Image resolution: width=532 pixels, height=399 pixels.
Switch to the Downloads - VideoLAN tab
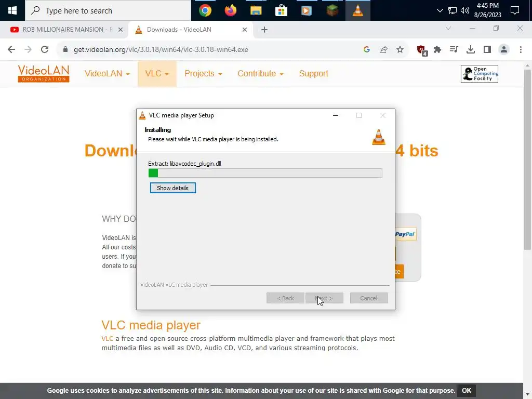191,30
